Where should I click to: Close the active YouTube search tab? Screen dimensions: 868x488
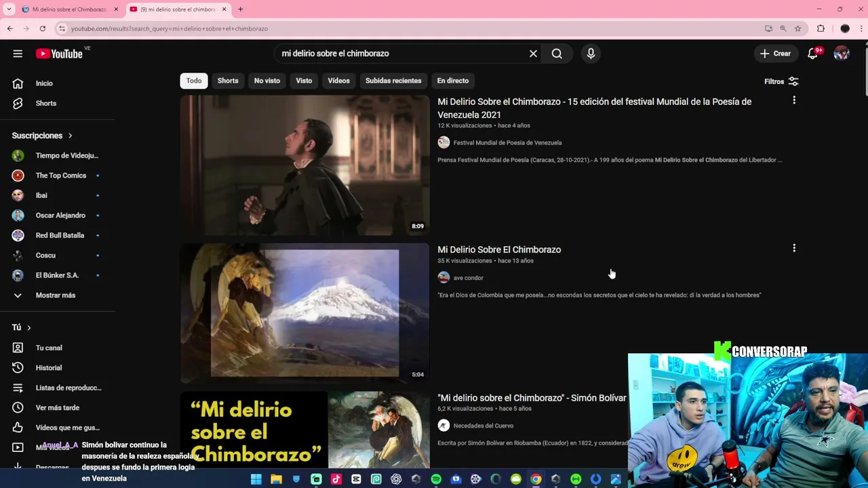224,9
